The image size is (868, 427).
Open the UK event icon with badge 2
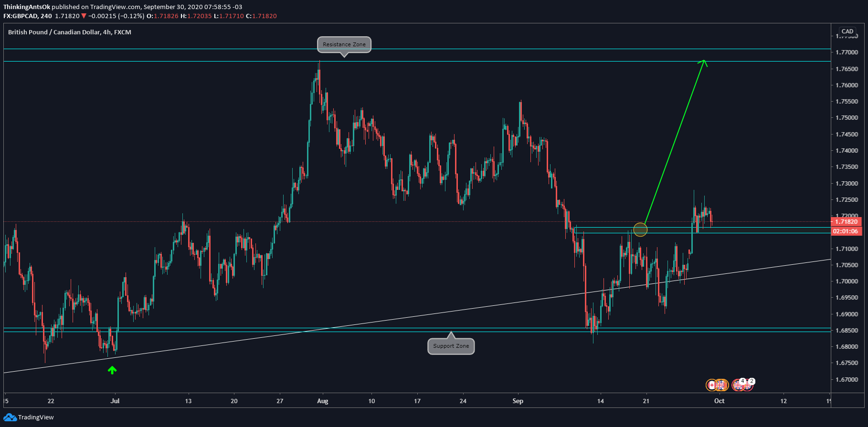(748, 385)
